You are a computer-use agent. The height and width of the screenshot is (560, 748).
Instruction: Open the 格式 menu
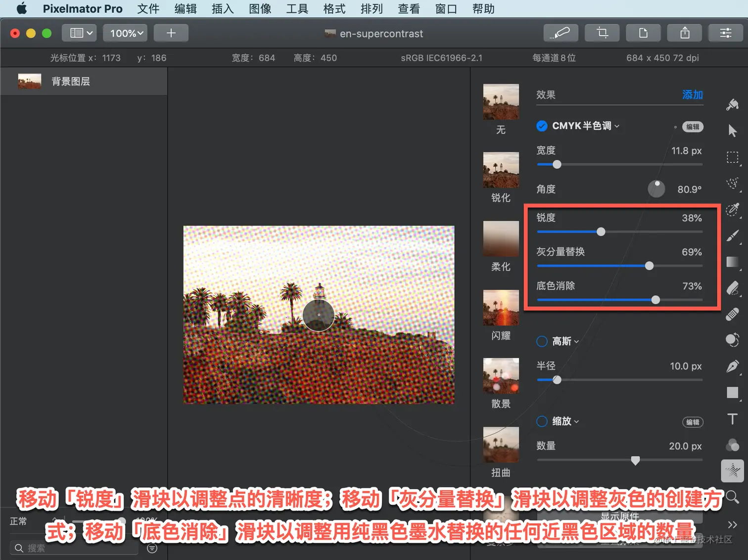pos(334,9)
